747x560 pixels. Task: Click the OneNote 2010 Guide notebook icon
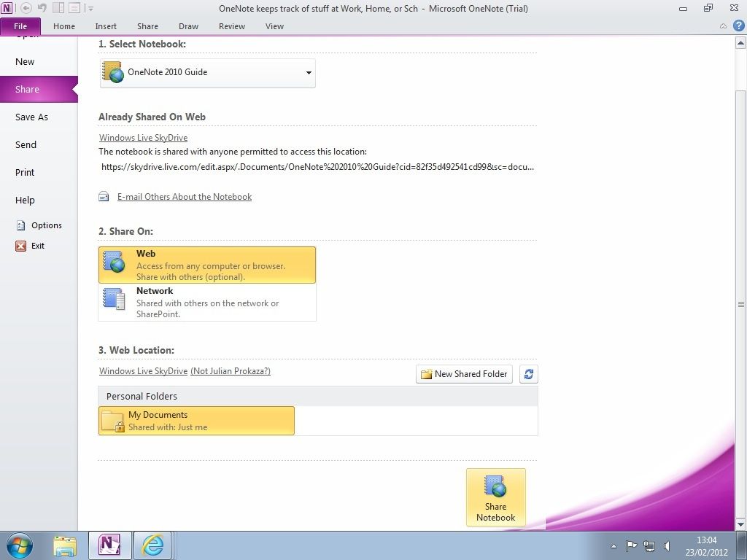tap(113, 72)
